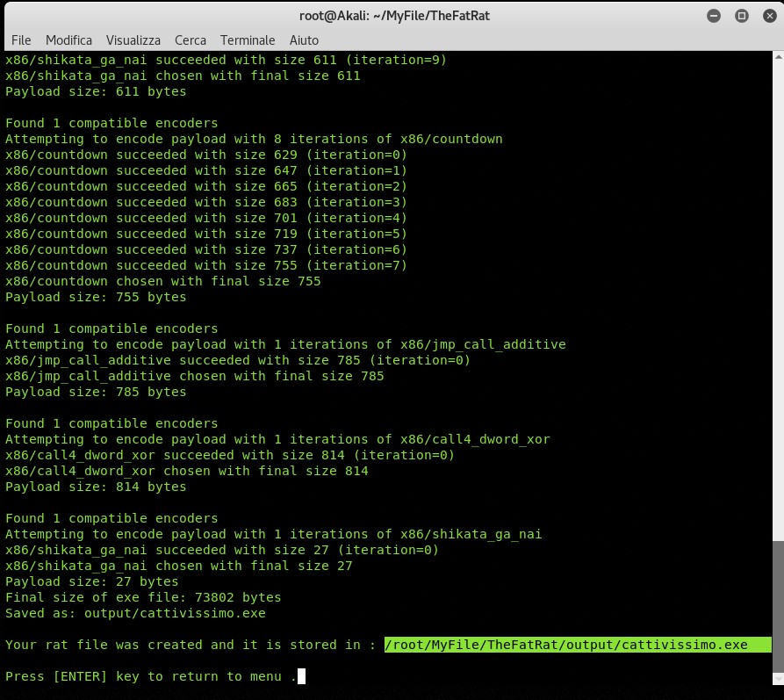Click the 'Saved as: output/cattivissimo.exe' line

coord(135,613)
